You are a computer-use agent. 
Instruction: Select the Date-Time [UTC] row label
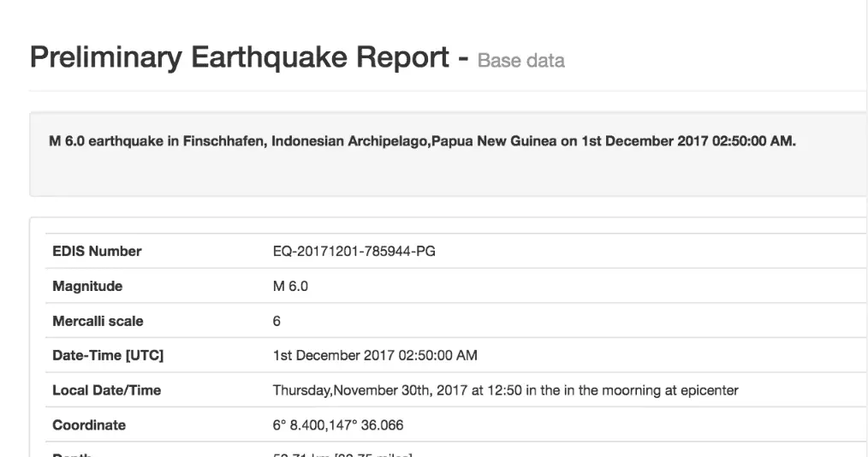pos(108,355)
